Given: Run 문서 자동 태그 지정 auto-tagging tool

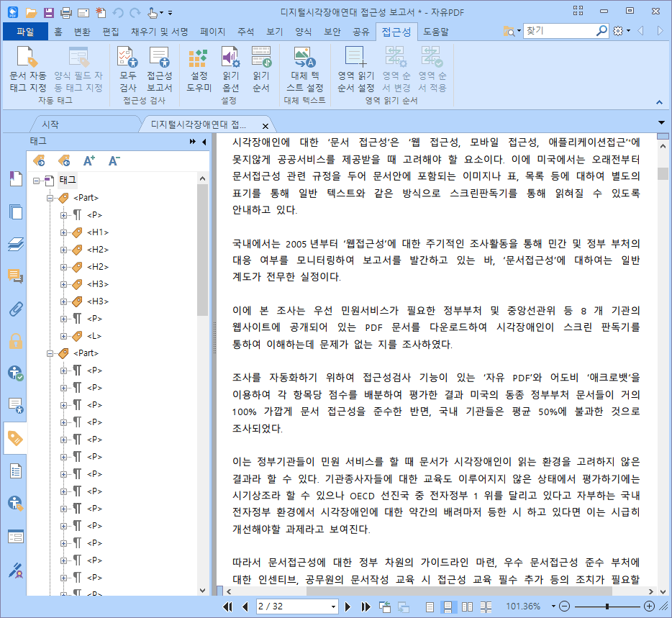Looking at the screenshot, I should point(28,68).
